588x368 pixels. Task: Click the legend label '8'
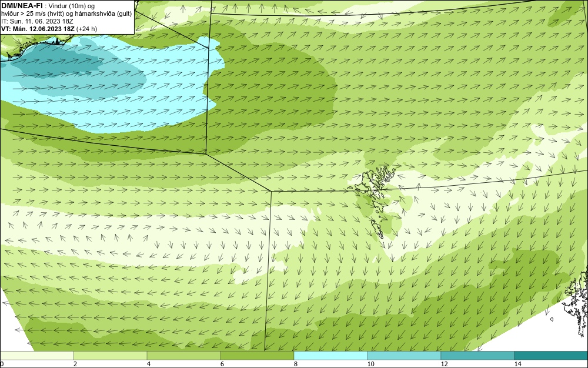tap(296, 364)
